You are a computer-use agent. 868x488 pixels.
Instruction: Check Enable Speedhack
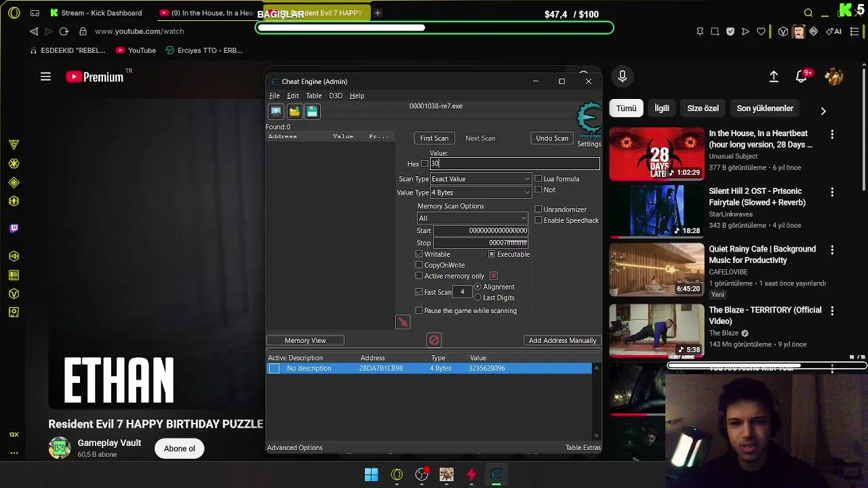coord(538,220)
